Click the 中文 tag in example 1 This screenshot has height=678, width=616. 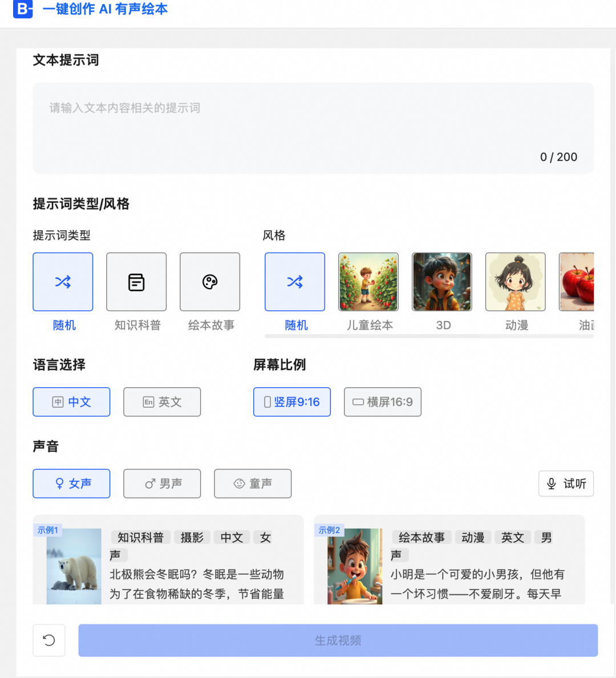(232, 538)
